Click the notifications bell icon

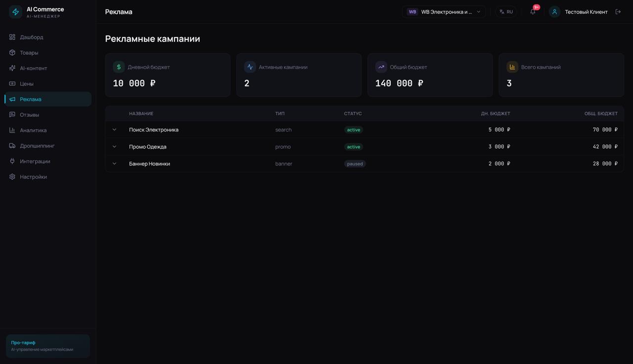tap(533, 12)
